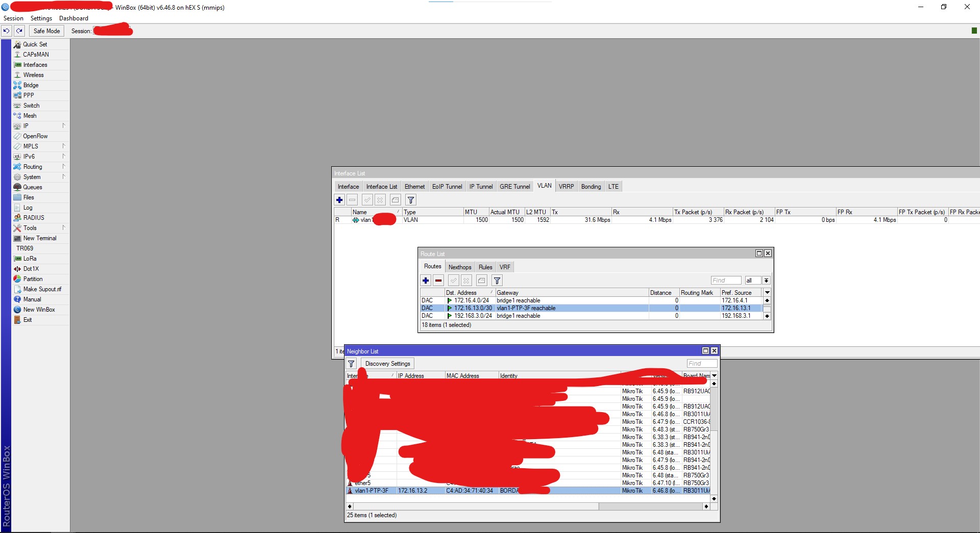Screen dimensions: 980x533
Task: Switch to the Nexthops tab in Route List
Action: [460, 267]
